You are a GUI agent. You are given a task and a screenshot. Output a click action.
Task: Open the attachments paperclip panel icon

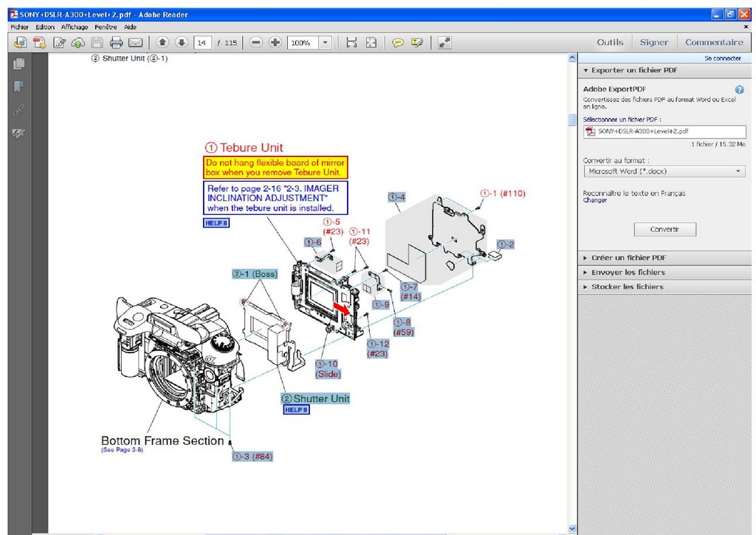click(x=18, y=110)
